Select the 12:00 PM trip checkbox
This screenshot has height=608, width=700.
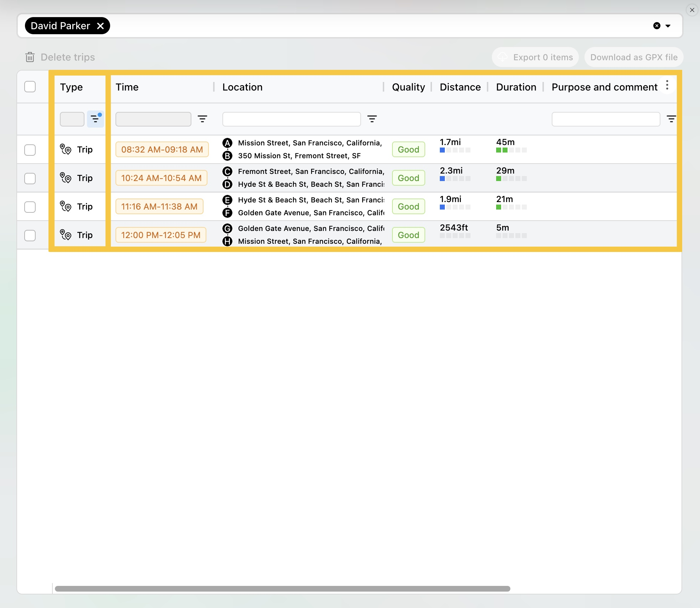pyautogui.click(x=30, y=235)
